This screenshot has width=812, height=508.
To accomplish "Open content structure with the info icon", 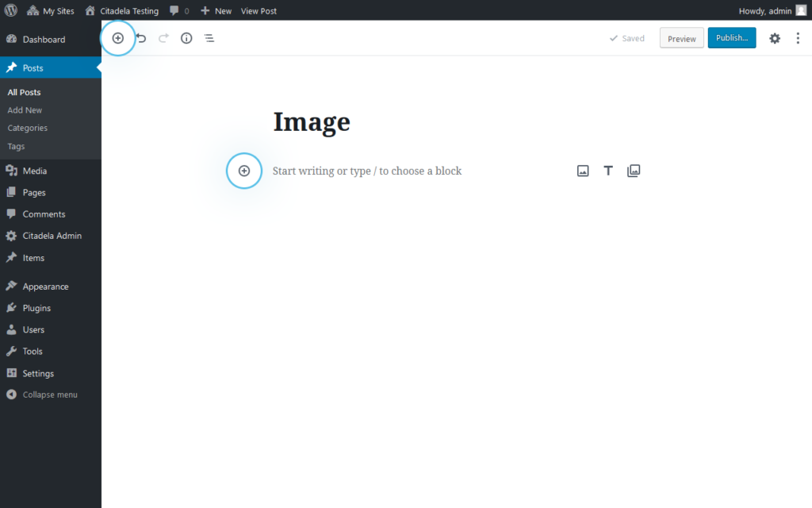I will pyautogui.click(x=186, y=37).
